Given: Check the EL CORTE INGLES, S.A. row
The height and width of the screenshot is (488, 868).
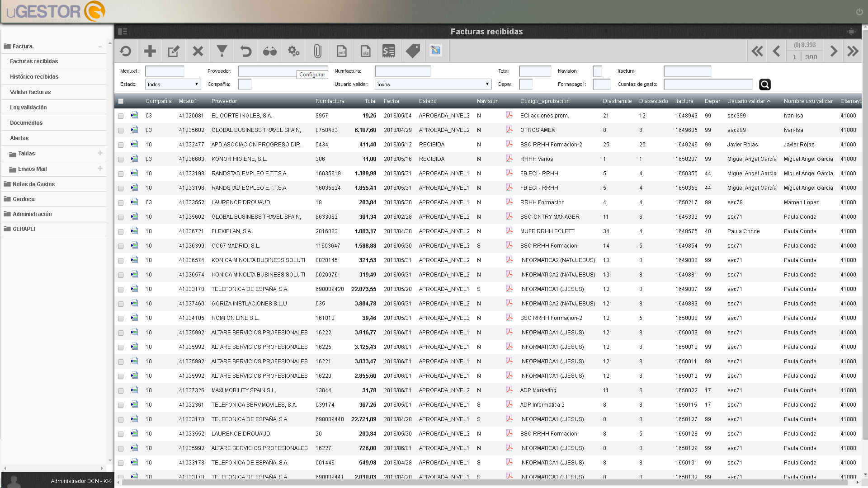Looking at the screenshot, I should [121, 116].
